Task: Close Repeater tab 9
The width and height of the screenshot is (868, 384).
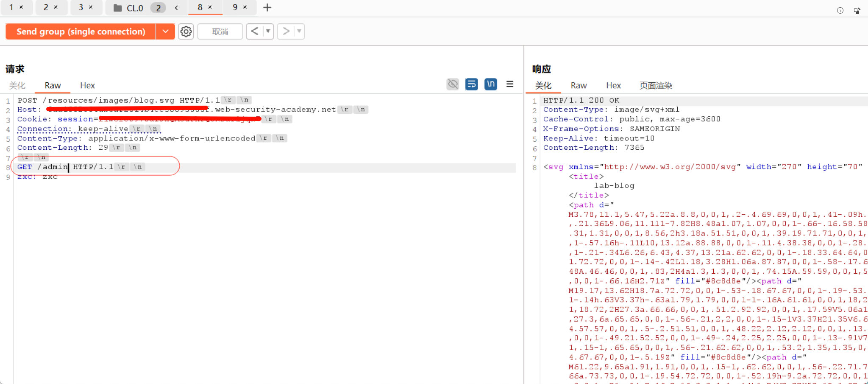Action: click(x=245, y=7)
